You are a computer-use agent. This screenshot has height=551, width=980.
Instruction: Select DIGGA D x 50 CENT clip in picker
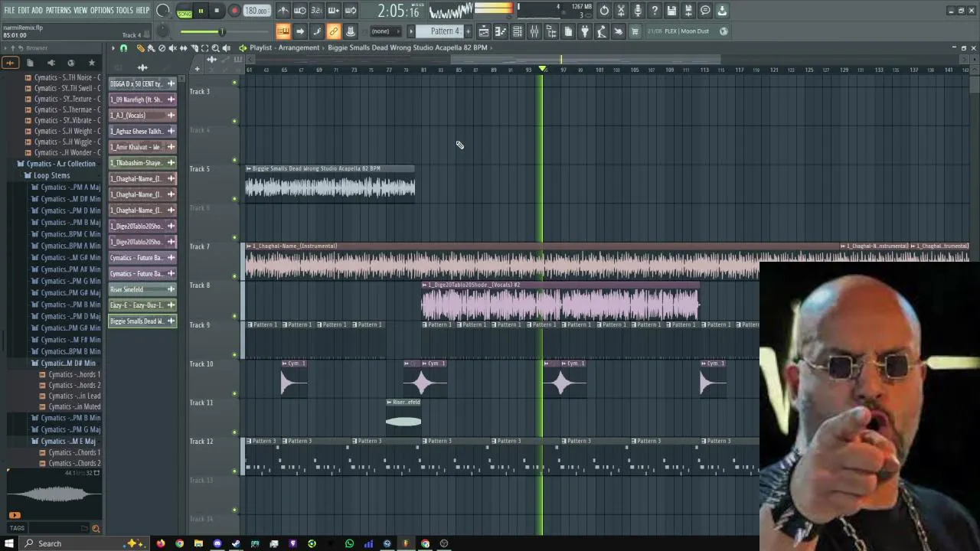click(142, 83)
